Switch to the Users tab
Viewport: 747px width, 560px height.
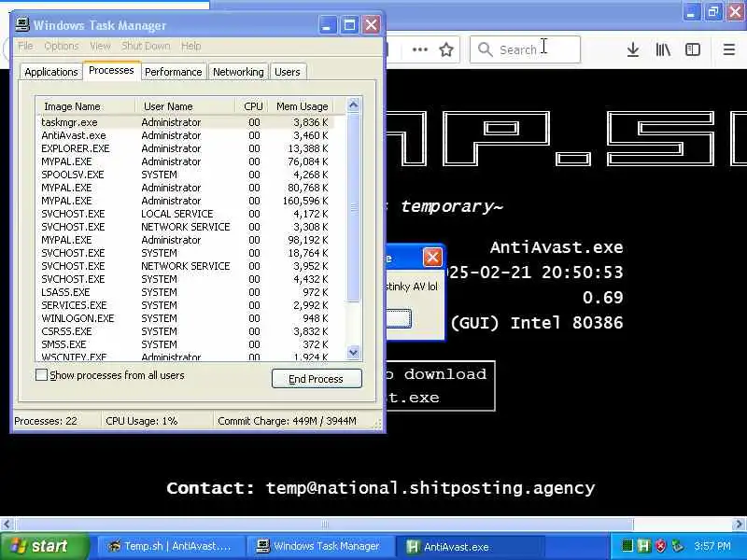point(288,72)
